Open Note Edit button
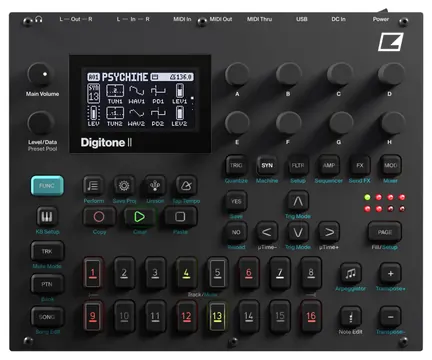 click(350, 317)
